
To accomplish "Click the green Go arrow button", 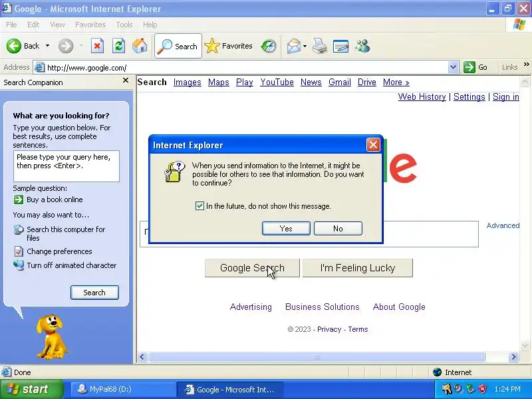I will (469, 67).
